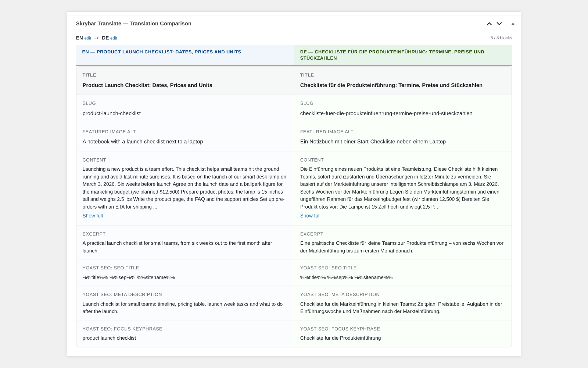This screenshot has width=588, height=368.
Task: Collapse the Skrybar Translate panel triangle
Action: pyautogui.click(x=513, y=24)
